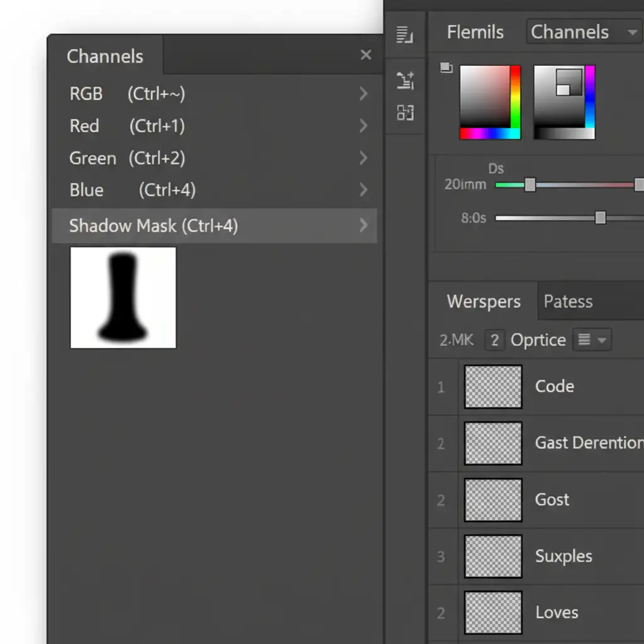Expand the Shadow Mask row arrow

(x=363, y=226)
